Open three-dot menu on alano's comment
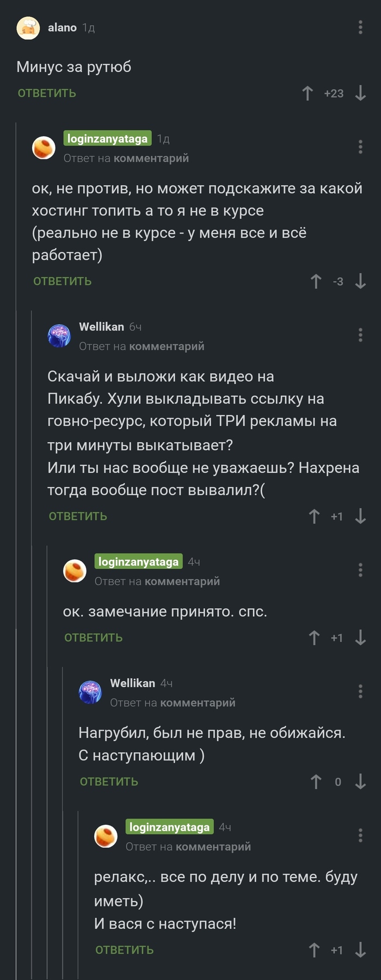 (360, 27)
